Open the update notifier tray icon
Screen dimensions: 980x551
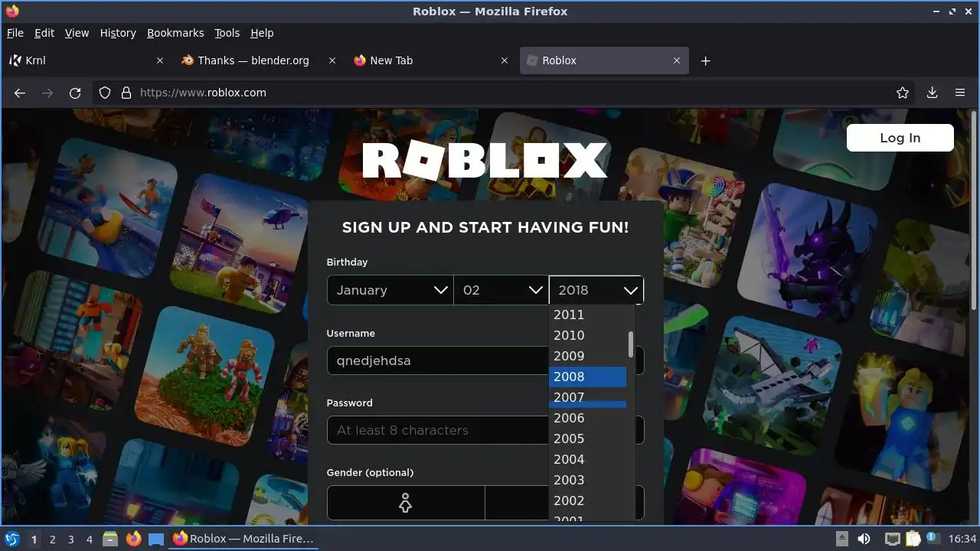click(933, 539)
